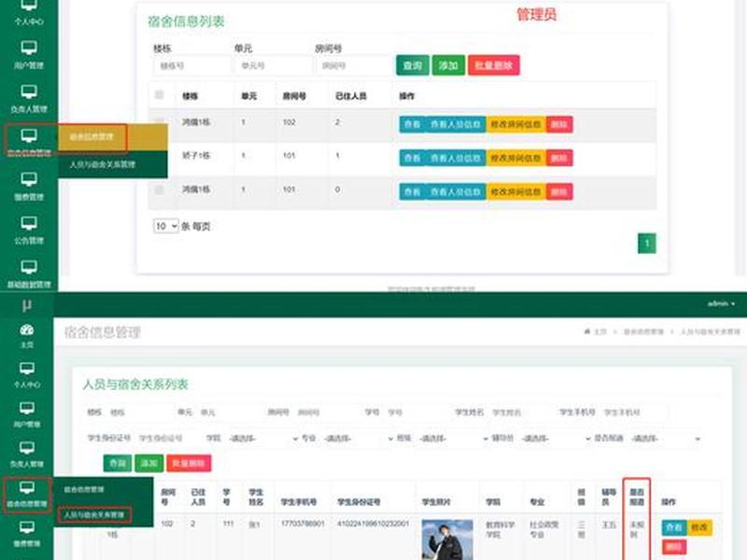Image resolution: width=747 pixels, height=560 pixels.
Task: Click 查看 button for room 102 row
Action: click(412, 124)
